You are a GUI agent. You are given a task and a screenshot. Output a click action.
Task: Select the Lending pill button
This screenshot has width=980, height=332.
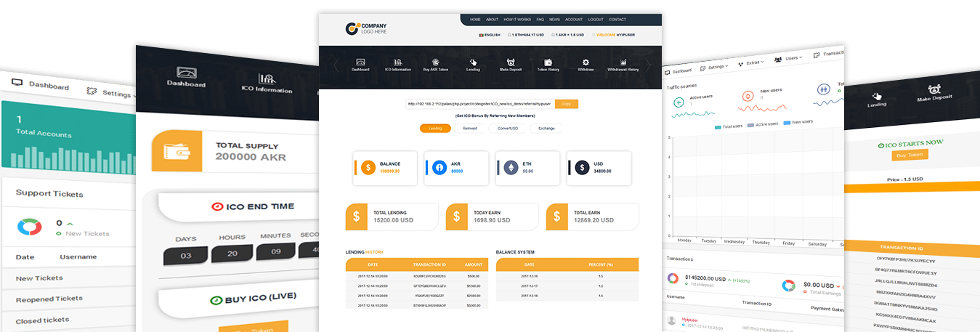(435, 129)
